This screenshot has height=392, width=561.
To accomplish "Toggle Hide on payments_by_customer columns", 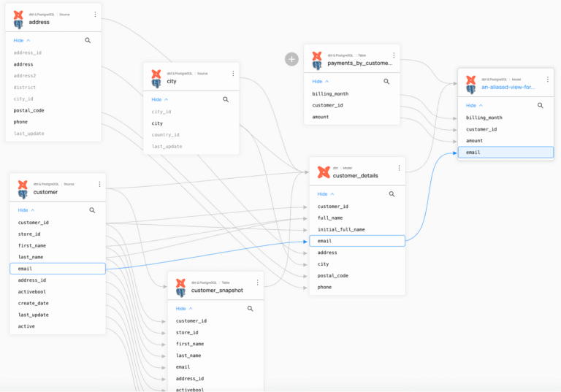I will (320, 82).
